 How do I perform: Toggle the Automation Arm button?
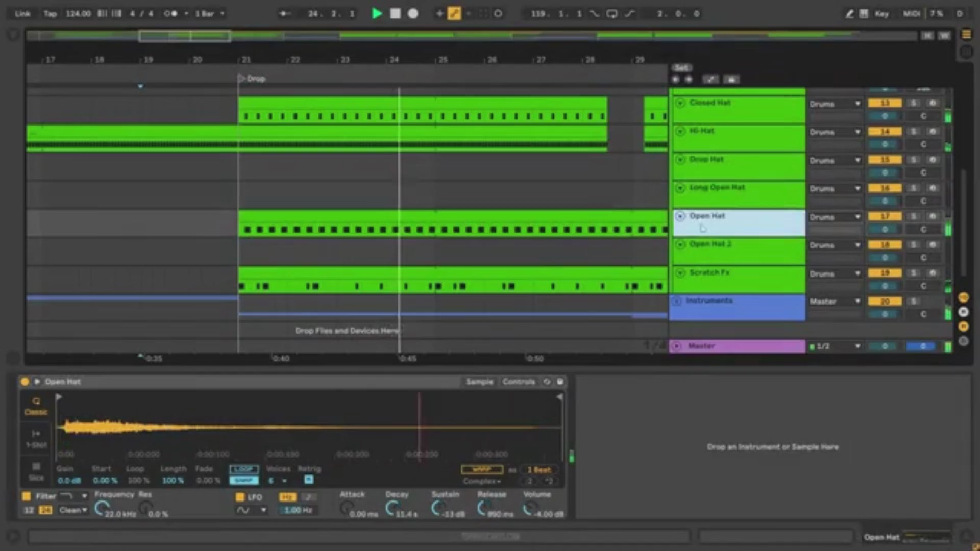pos(454,14)
